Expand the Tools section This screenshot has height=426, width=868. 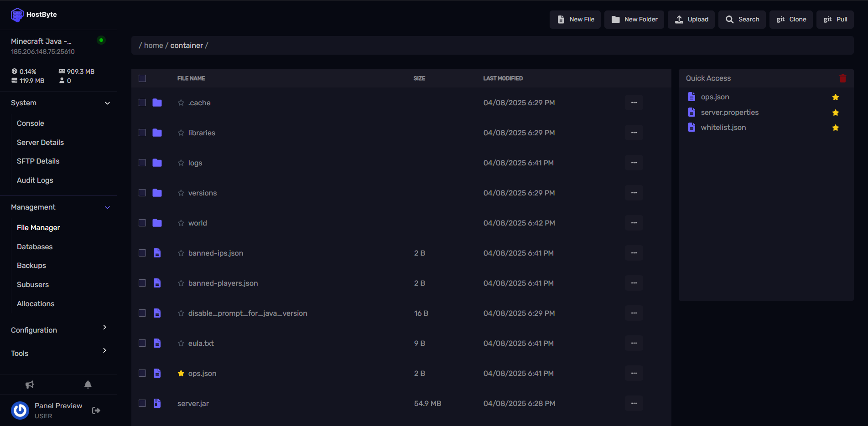[x=104, y=351]
